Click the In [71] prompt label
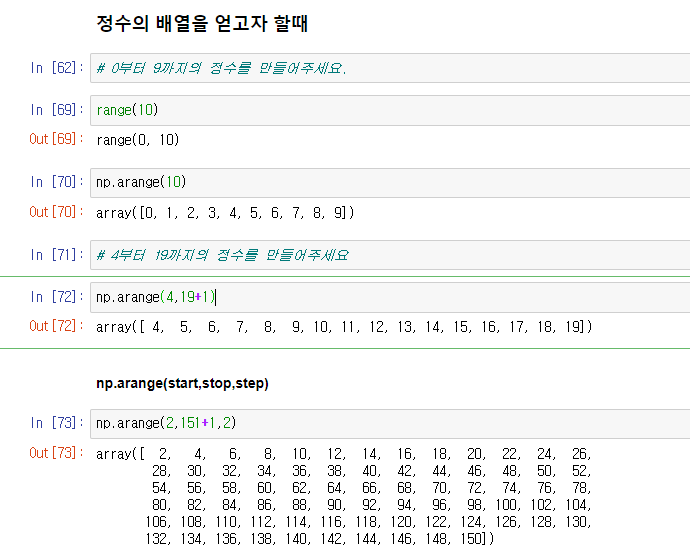Image resolution: width=690 pixels, height=560 pixels. tap(57, 255)
